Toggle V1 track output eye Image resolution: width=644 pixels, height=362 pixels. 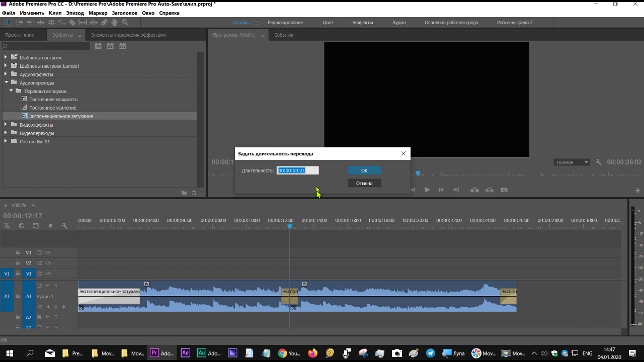(48, 274)
